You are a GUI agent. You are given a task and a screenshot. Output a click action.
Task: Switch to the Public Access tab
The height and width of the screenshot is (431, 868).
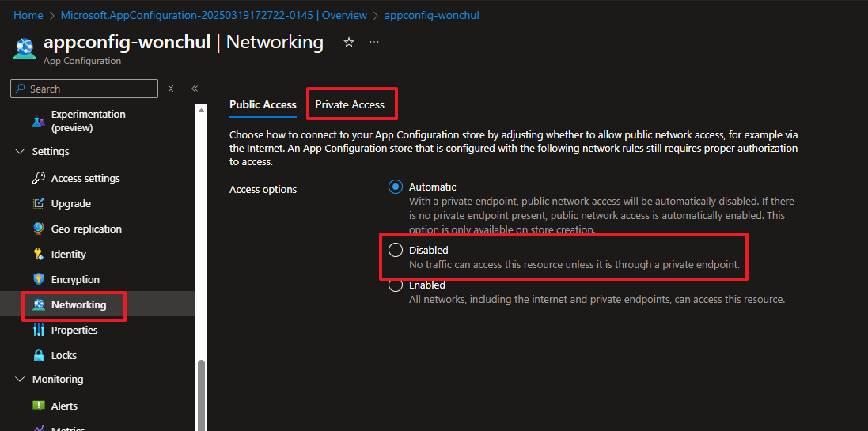point(263,104)
